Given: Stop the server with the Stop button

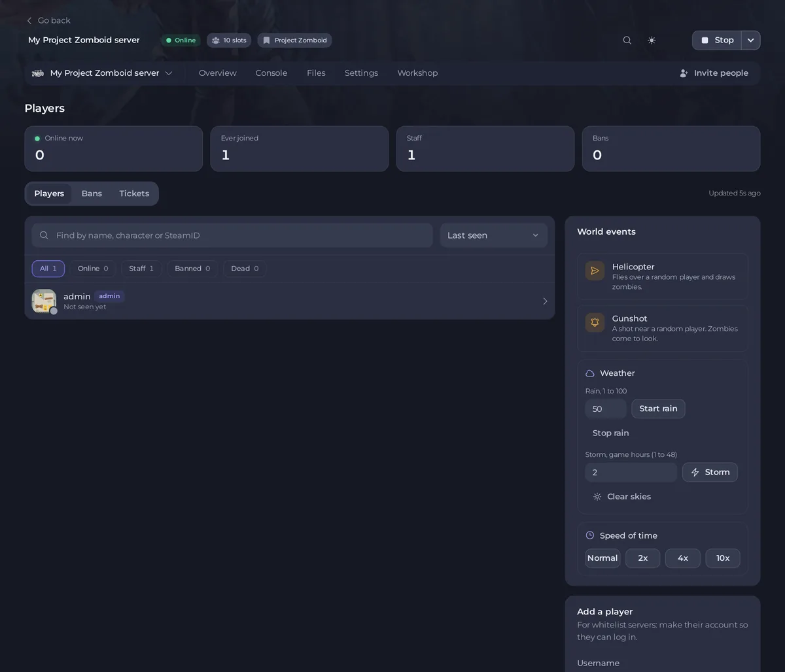Looking at the screenshot, I should [717, 40].
